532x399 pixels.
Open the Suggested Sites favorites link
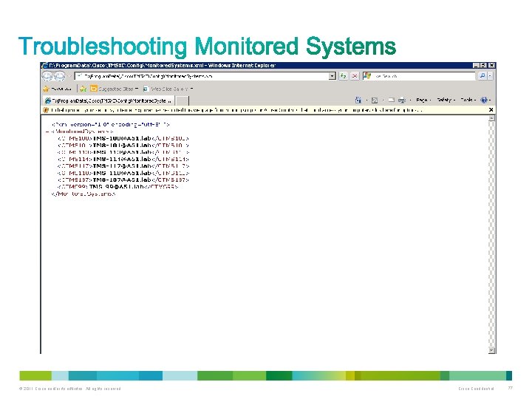tap(115, 89)
